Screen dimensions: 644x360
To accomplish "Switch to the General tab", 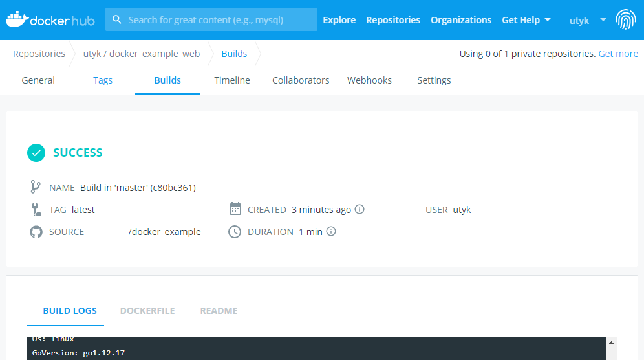I will (x=38, y=80).
